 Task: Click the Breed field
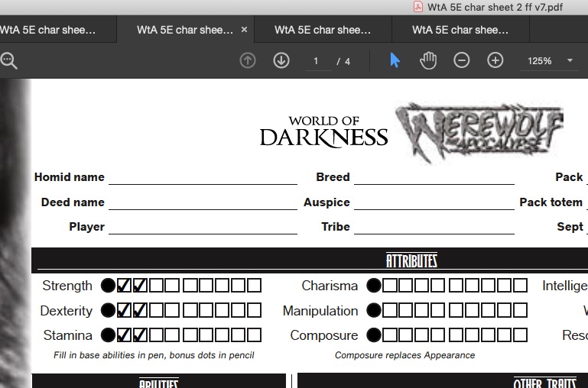coord(434,177)
